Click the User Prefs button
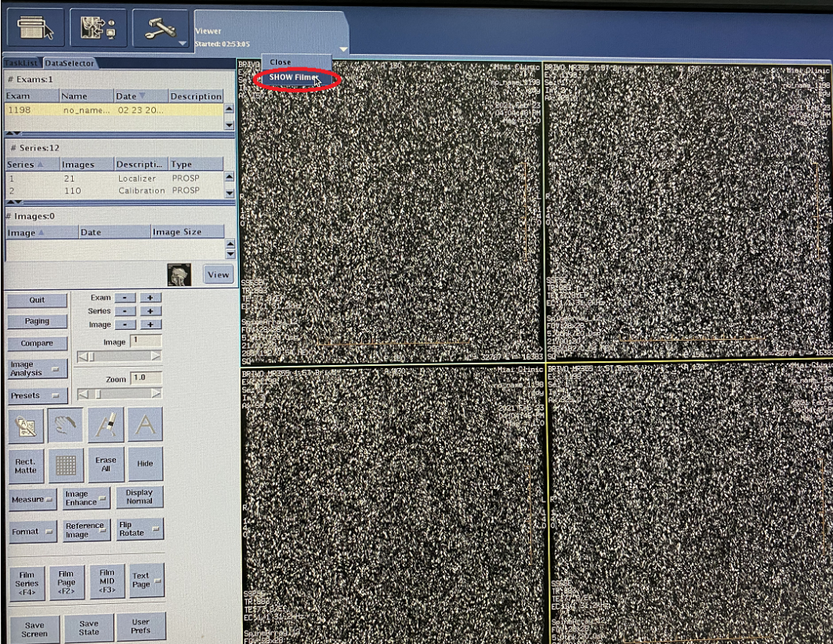The height and width of the screenshot is (644, 833). click(x=141, y=626)
